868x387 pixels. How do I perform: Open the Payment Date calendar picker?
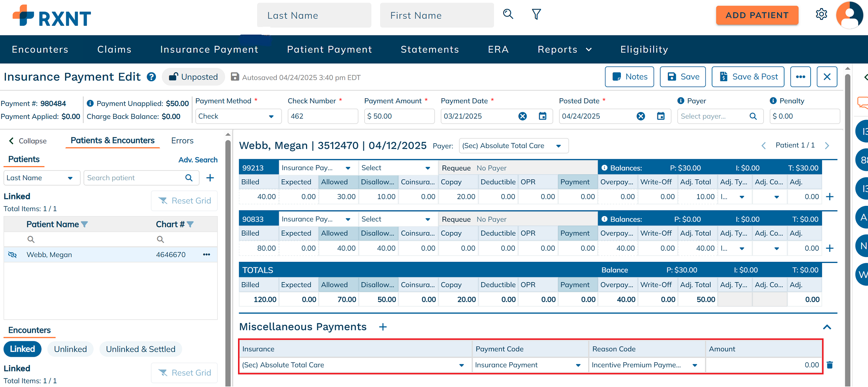coord(542,116)
